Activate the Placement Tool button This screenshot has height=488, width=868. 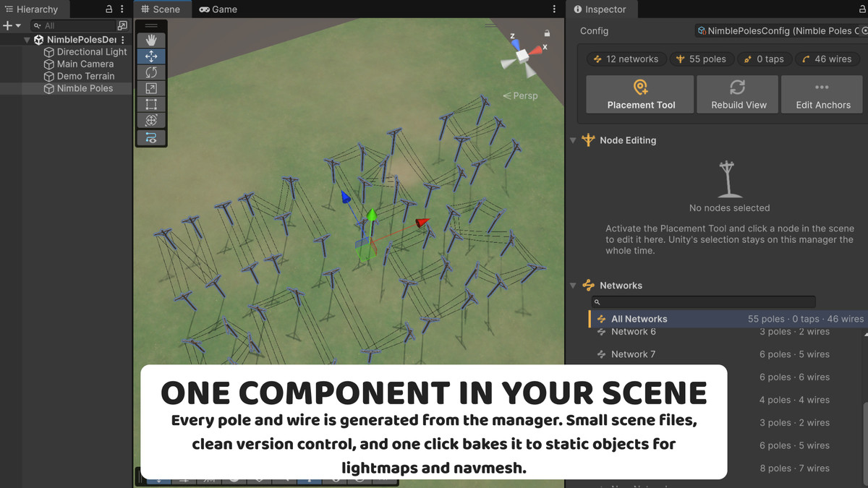coord(641,94)
